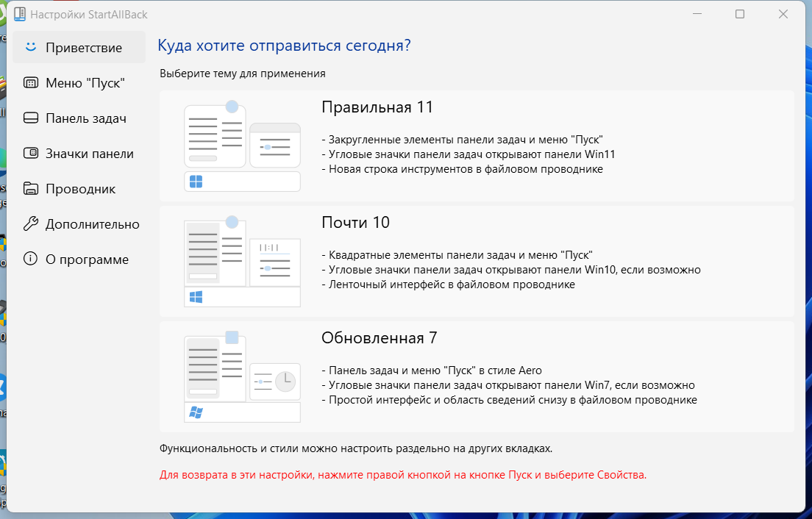The image size is (812, 519).
Task: Click text about panels opening Win7
Action: pyautogui.click(x=508, y=385)
